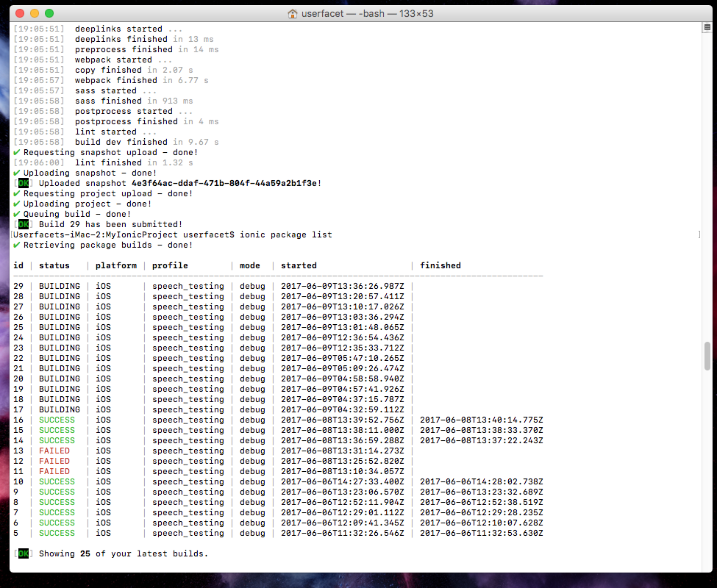Viewport: 717px width, 588px height.
Task: Click the snapshot ID 4e3f64ac-ddaf-471b-804f-44a59a2b1f3e
Action: click(224, 183)
